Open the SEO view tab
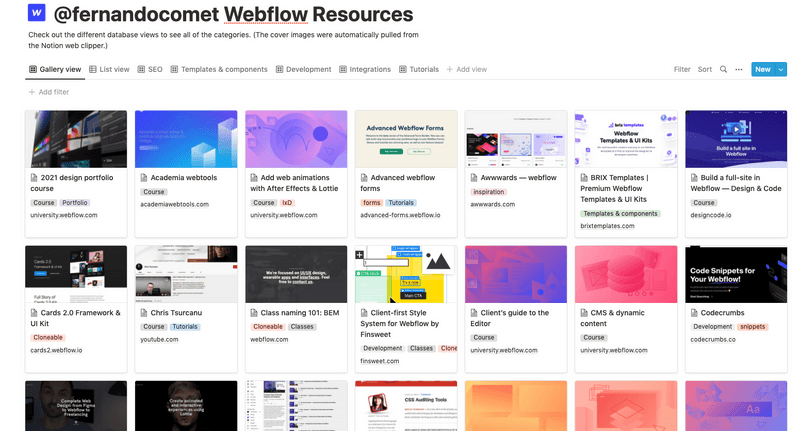Viewport: 800px width, 431px height. 150,69
